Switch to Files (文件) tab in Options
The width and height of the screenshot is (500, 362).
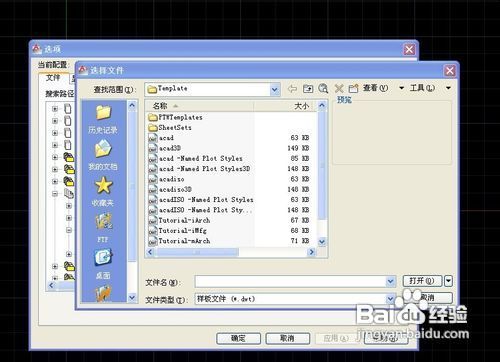point(53,78)
